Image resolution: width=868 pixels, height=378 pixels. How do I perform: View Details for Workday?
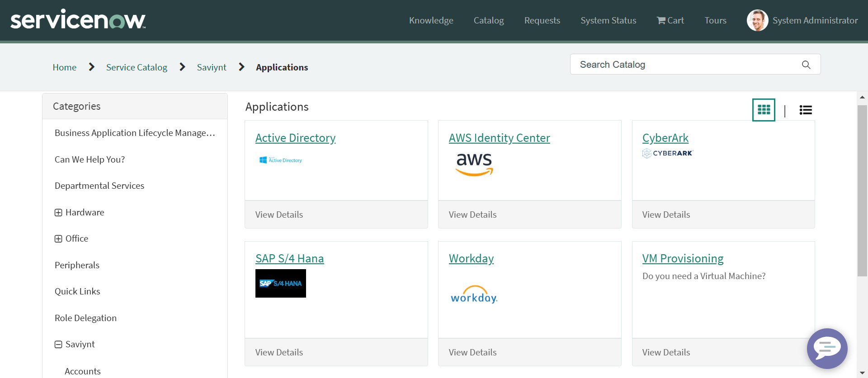tap(472, 352)
